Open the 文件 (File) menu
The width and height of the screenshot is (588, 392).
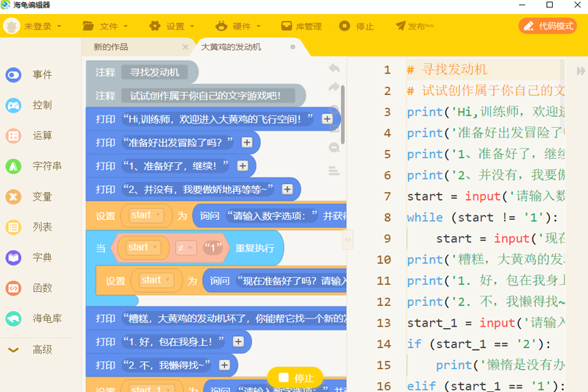pos(105,26)
